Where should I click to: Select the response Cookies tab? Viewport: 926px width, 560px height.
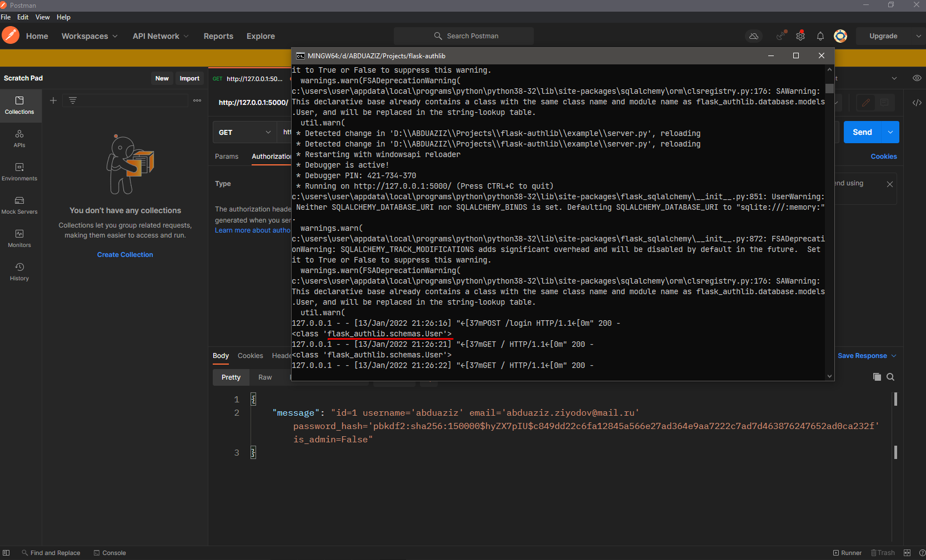pyautogui.click(x=251, y=356)
